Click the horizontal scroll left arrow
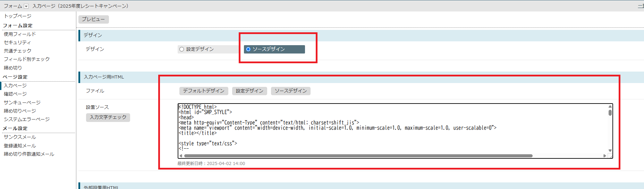This screenshot has width=644, height=189. pos(181,156)
